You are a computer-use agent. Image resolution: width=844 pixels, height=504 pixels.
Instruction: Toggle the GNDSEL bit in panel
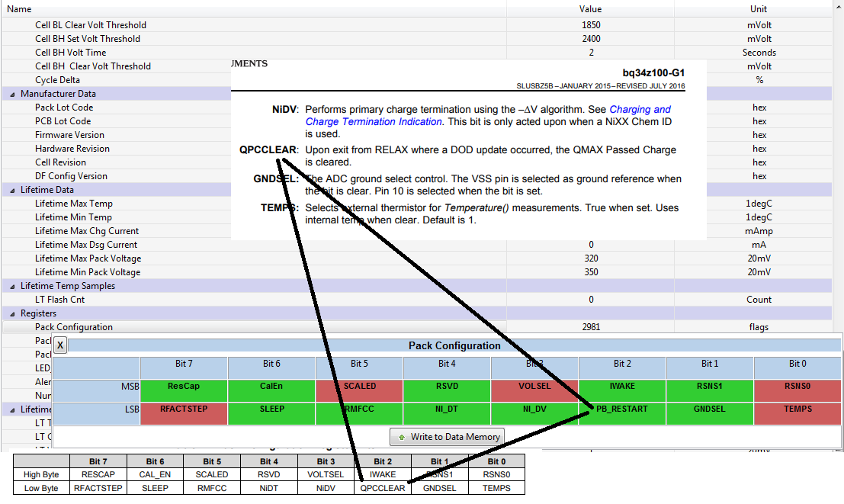pyautogui.click(x=710, y=413)
